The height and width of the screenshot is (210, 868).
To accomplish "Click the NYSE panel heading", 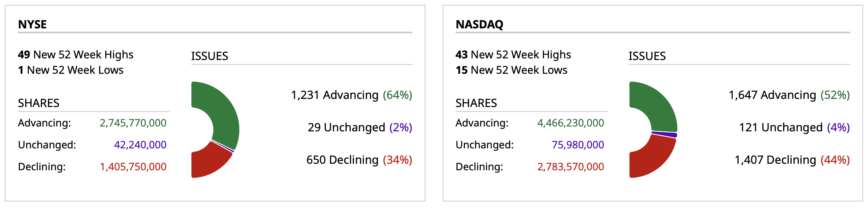I will pos(33,24).
